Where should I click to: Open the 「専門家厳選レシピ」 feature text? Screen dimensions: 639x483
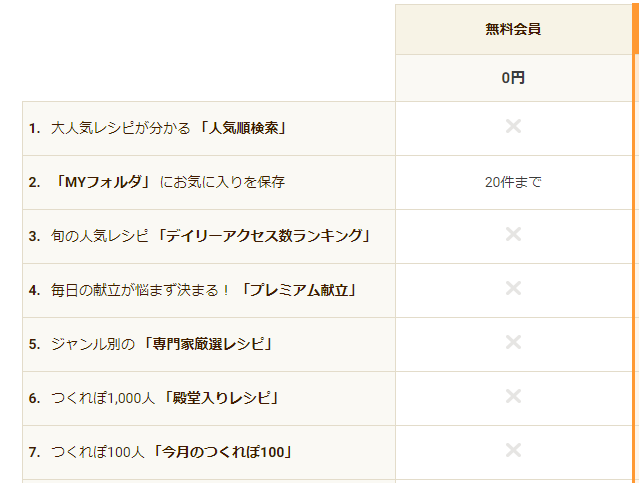point(209,344)
